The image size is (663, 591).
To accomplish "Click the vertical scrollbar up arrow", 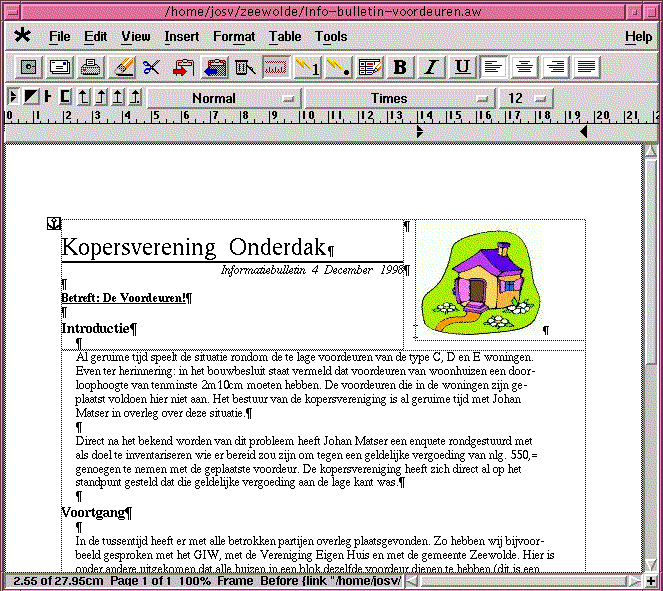I will click(651, 150).
